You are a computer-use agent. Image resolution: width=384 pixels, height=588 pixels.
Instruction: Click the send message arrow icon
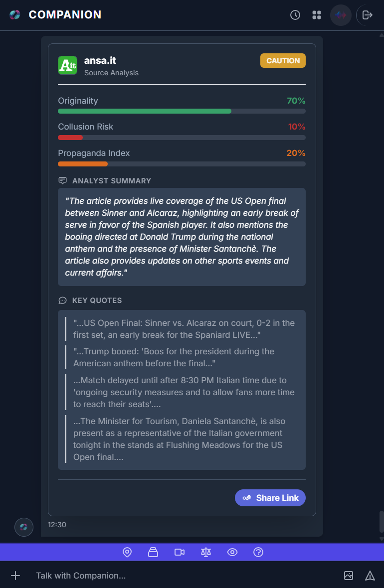370,576
